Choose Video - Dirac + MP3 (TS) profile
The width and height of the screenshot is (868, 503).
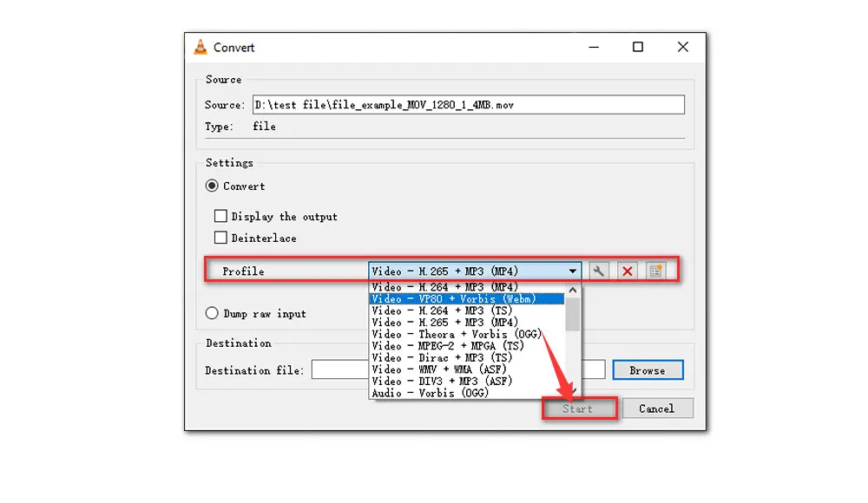click(467, 357)
